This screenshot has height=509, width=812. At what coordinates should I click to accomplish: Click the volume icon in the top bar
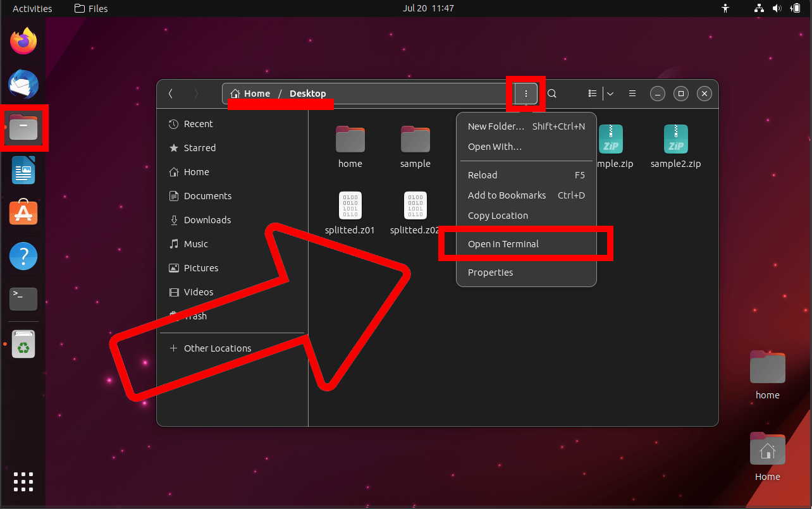777,8
